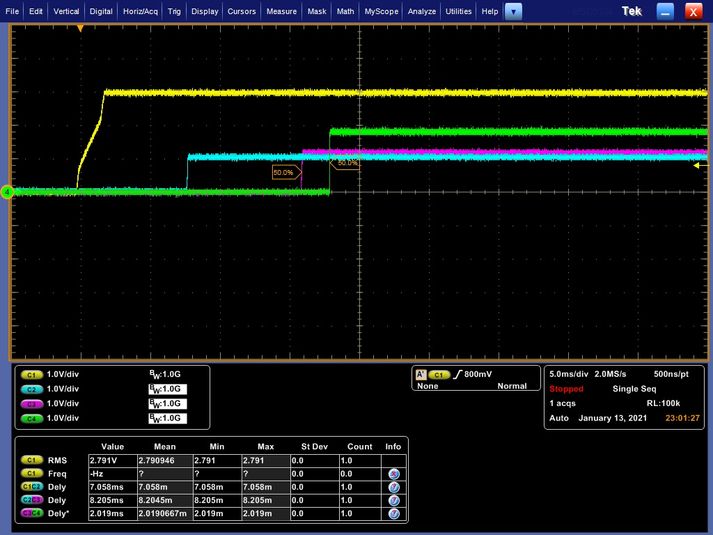Click the C4 green channel badge
The height and width of the screenshot is (535, 713).
pos(31,419)
